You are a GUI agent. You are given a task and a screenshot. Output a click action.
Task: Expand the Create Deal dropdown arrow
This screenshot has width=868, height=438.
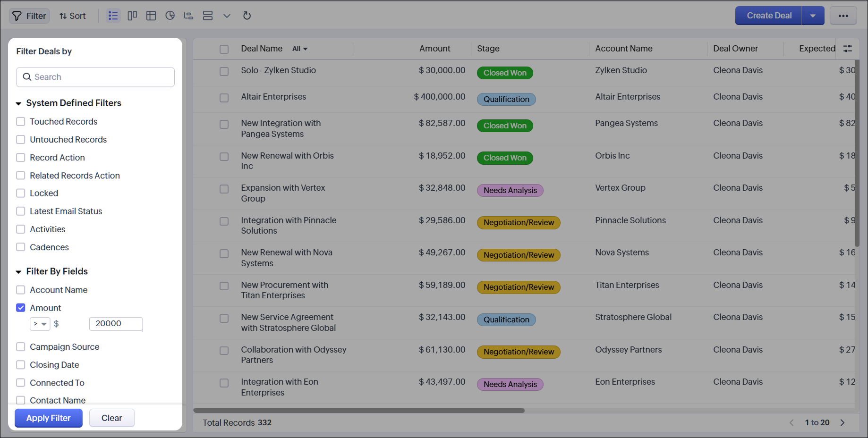click(813, 16)
